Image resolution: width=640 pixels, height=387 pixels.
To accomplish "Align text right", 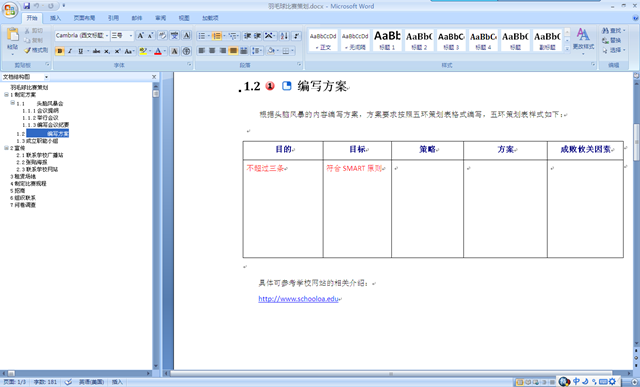I will pyautogui.click(x=222, y=51).
